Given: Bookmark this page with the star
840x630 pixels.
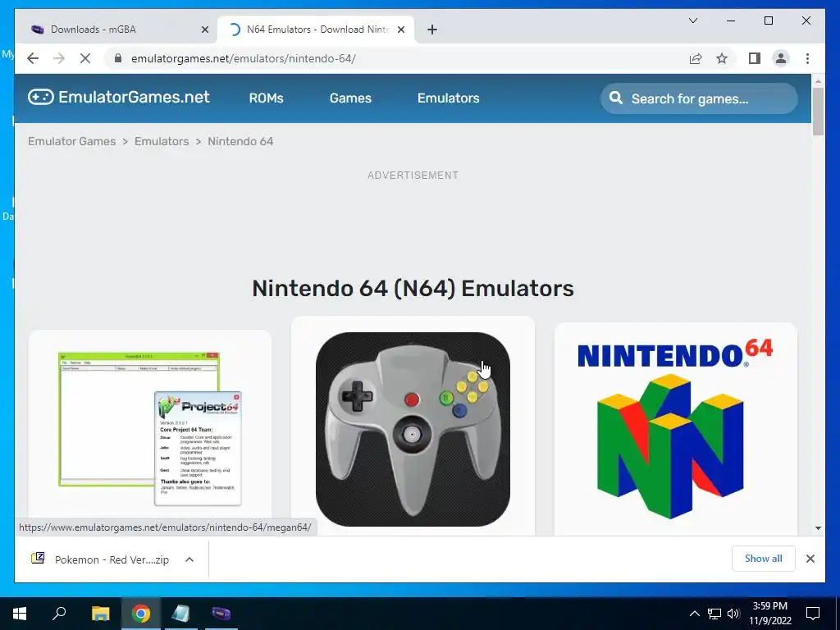Looking at the screenshot, I should 722,58.
